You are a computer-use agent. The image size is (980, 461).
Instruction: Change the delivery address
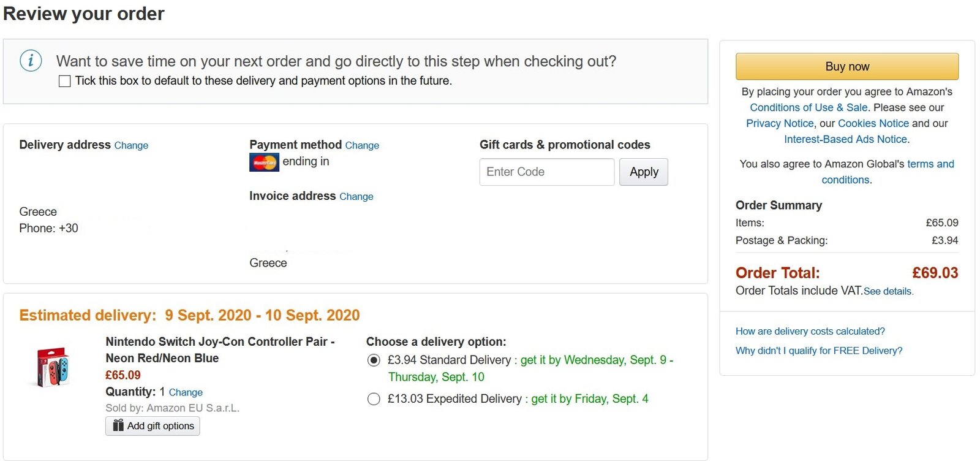click(131, 145)
